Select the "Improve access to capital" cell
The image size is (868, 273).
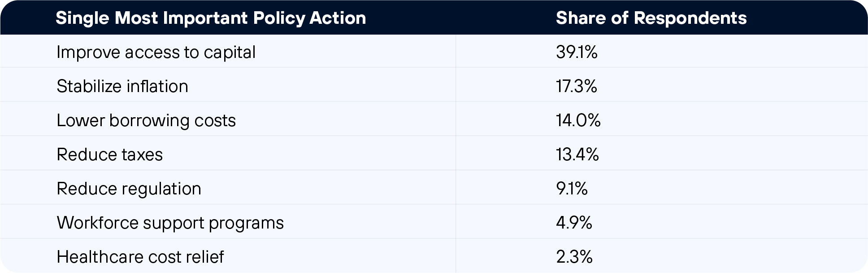(x=156, y=52)
